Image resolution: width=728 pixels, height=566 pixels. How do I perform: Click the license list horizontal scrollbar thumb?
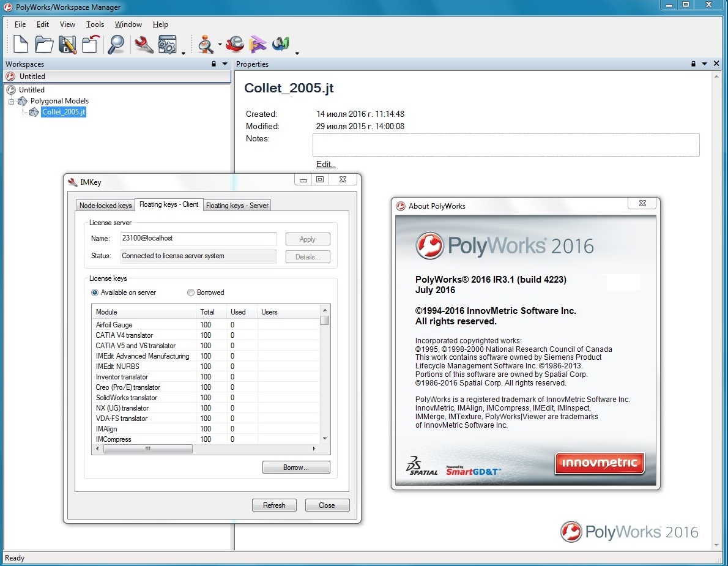[147, 449]
